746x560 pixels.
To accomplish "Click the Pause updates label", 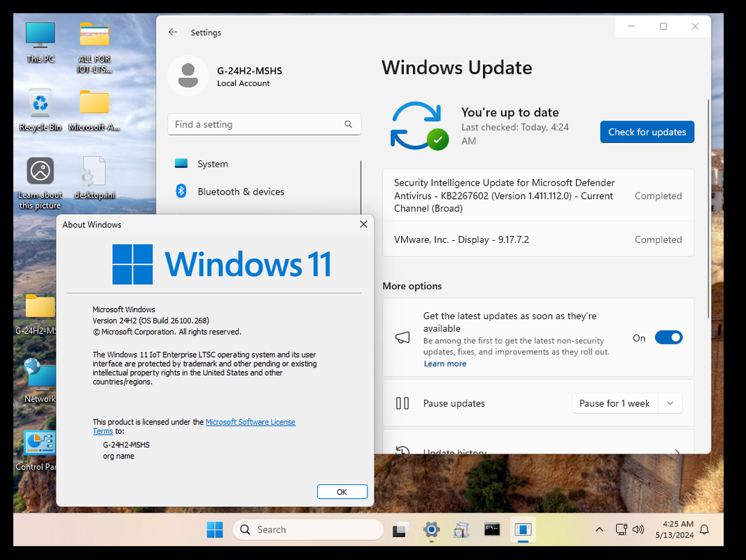I will 454,403.
